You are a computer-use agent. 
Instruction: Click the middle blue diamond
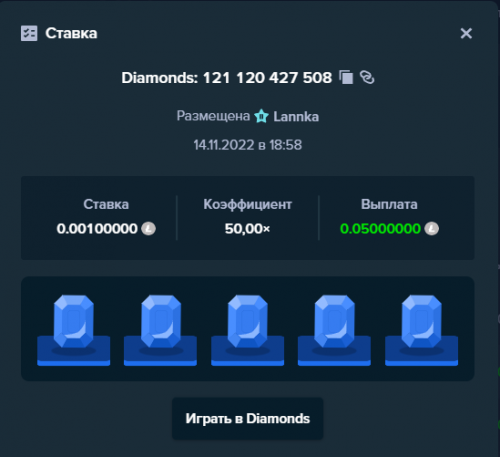(248, 321)
